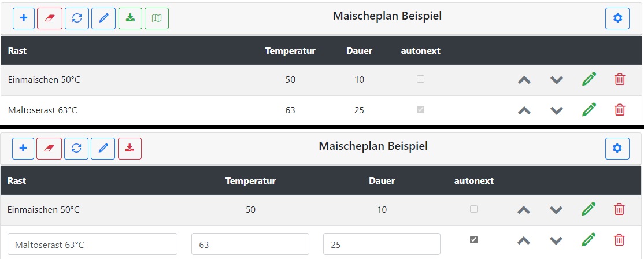644x259 pixels.
Task: Toggle autonext checkbox for Maltoserast in upper table
Action: 421,109
